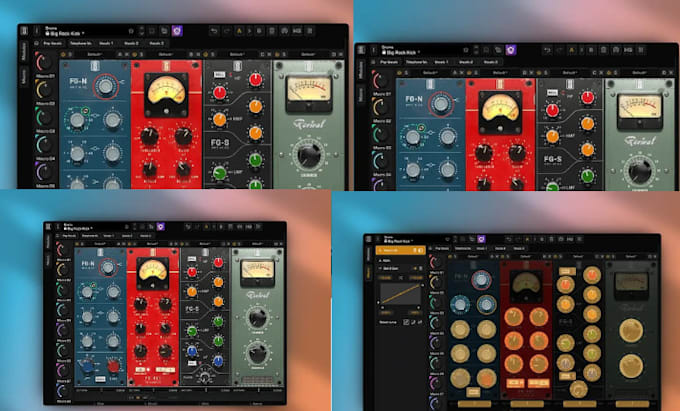
Task: Close Revival module with X in top-left window
Action: tap(341, 54)
